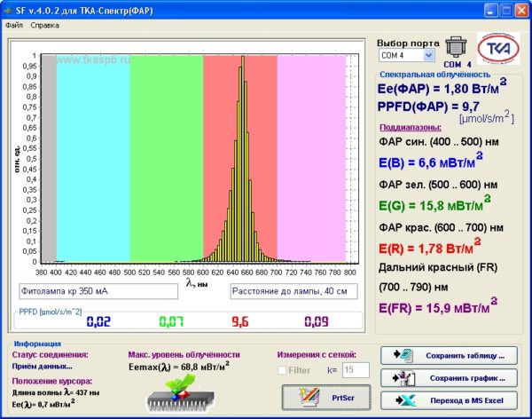The height and width of the screenshot is (419, 532).
Task: Click the E(B) = 6,6 мВт/м² value
Action: pos(431,161)
